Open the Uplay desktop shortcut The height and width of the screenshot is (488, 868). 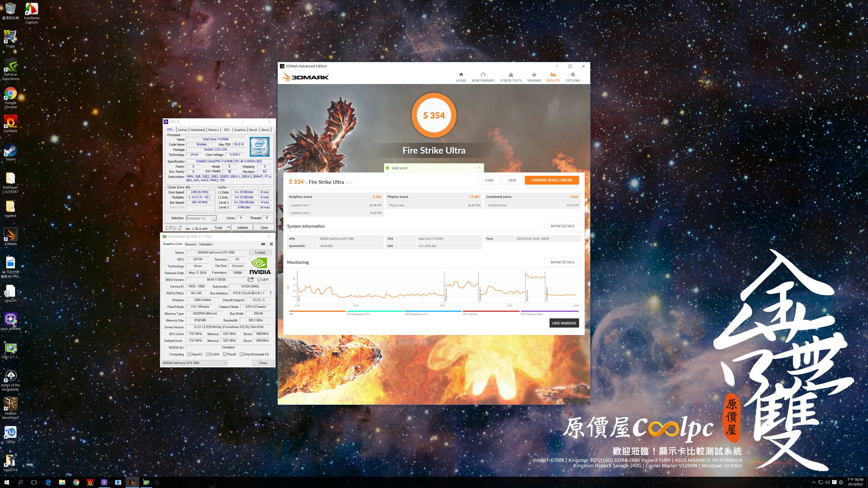(10, 434)
